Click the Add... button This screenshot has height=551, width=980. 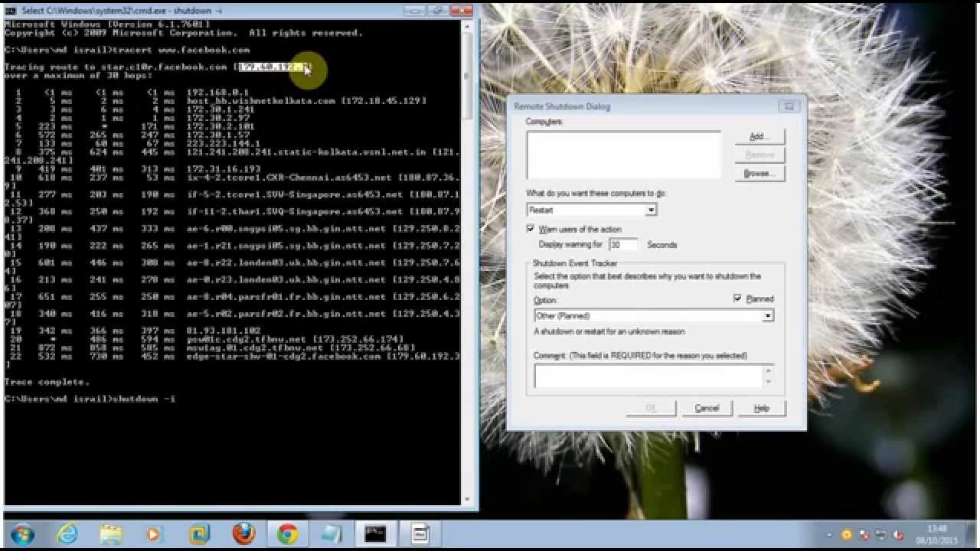click(x=759, y=136)
